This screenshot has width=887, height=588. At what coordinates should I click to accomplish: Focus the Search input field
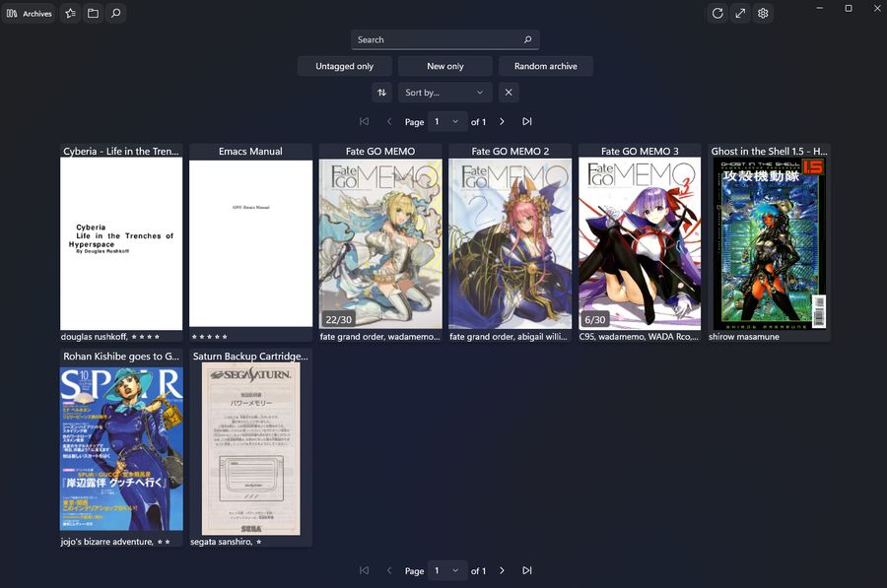coord(445,39)
